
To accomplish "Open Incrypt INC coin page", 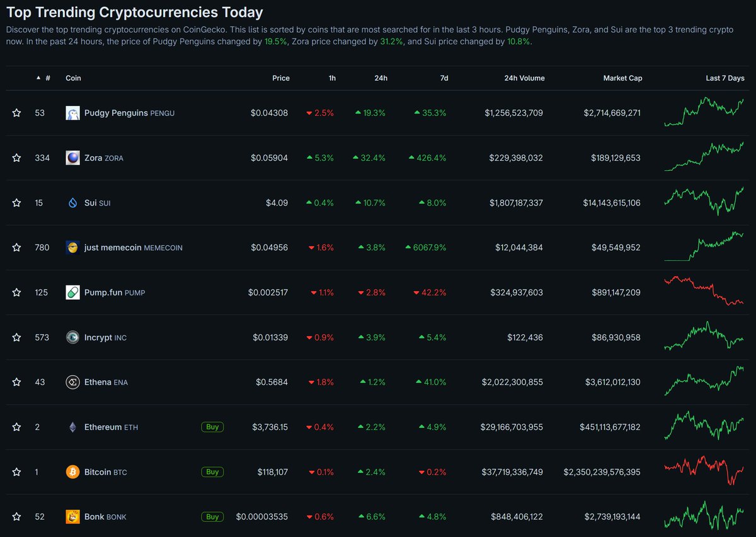I will point(105,337).
